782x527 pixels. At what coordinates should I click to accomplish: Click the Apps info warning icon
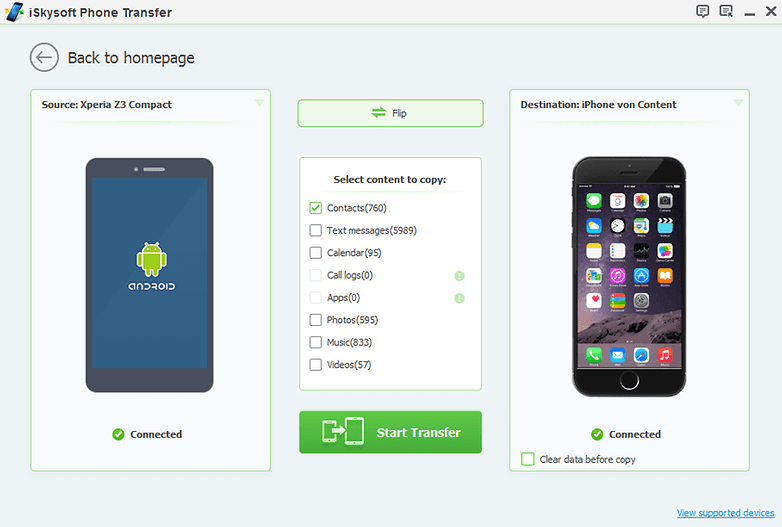coord(459,298)
